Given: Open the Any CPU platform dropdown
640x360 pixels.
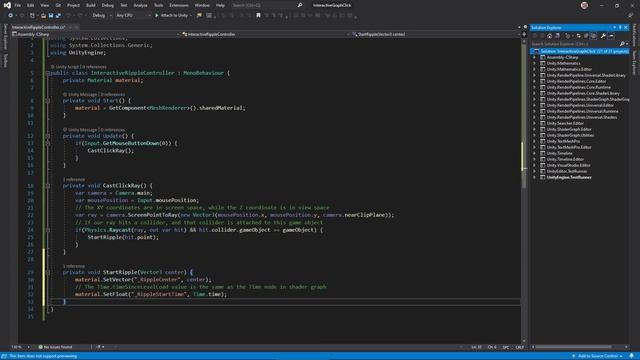Looking at the screenshot, I should (x=133, y=16).
